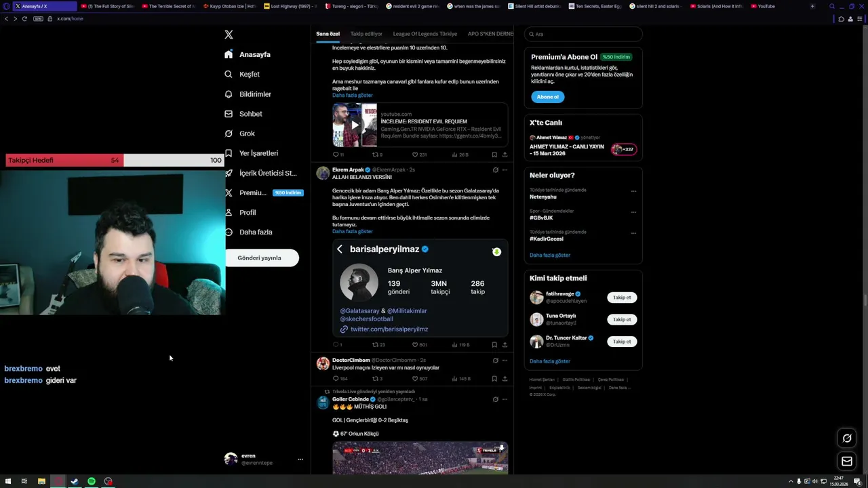The height and width of the screenshot is (488, 868).
Task: Switch to Takip ediliyor tab
Action: (366, 34)
